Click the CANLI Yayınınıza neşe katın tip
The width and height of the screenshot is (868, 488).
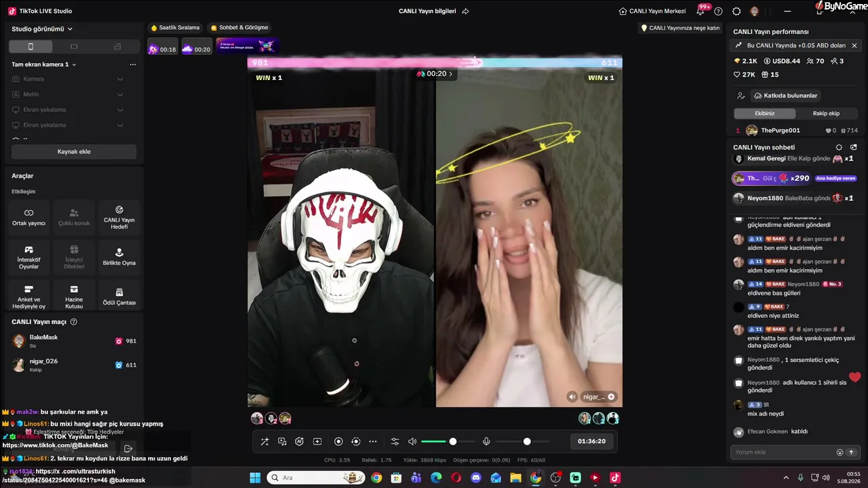click(x=680, y=28)
